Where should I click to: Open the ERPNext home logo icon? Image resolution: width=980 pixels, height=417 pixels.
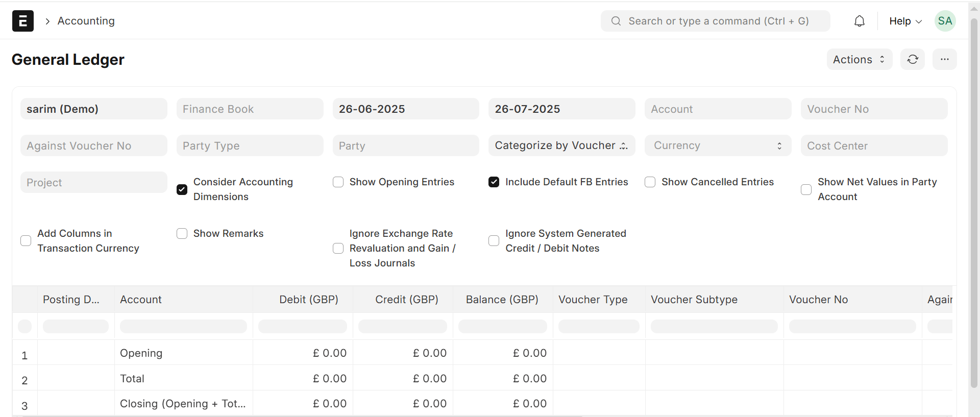click(23, 21)
